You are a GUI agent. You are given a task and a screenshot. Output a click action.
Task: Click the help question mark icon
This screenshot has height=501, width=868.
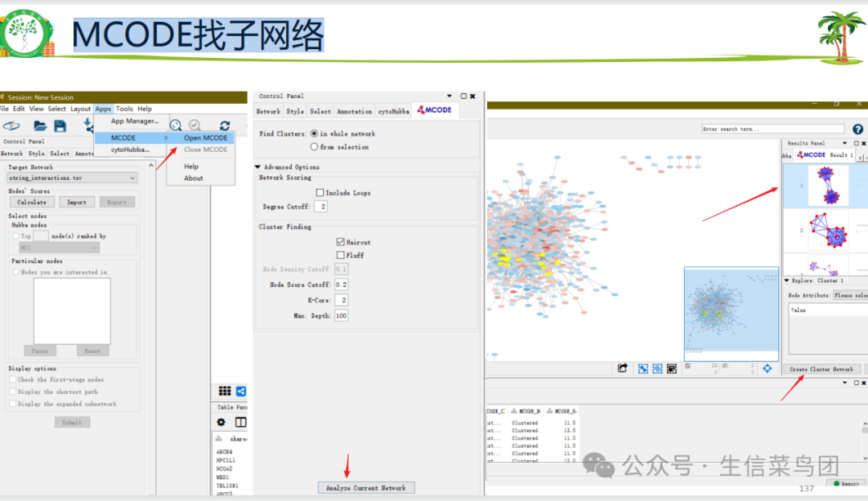point(858,129)
